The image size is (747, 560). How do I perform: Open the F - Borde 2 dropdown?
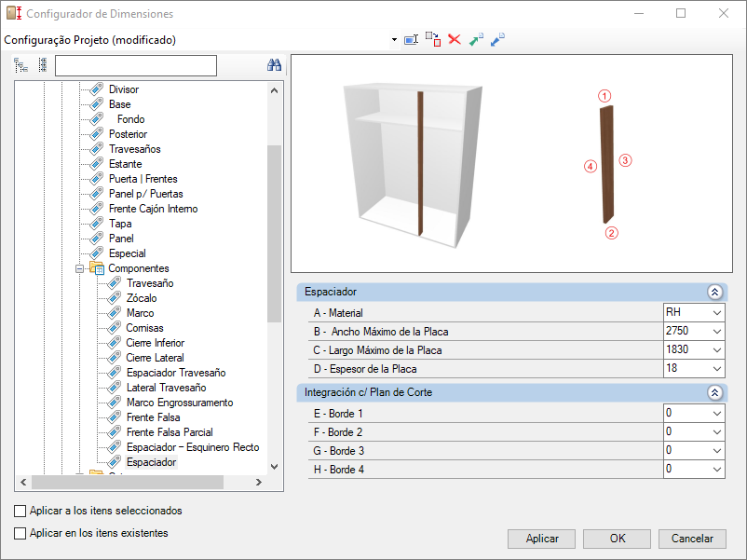point(716,431)
